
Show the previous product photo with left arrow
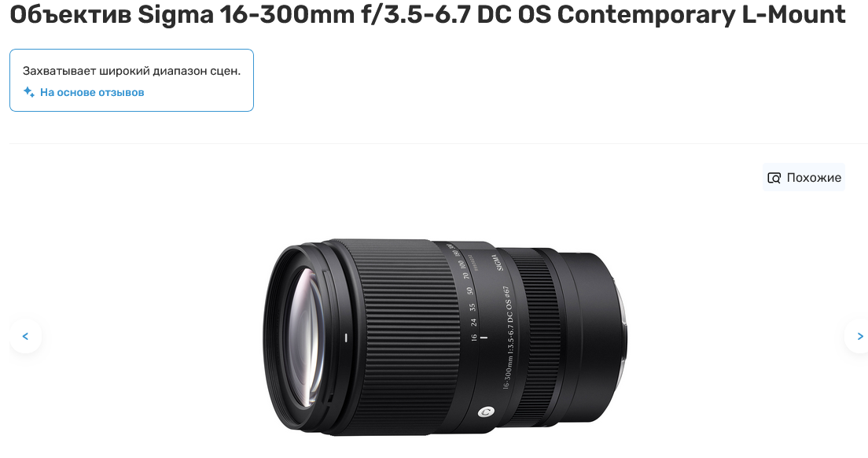(25, 336)
